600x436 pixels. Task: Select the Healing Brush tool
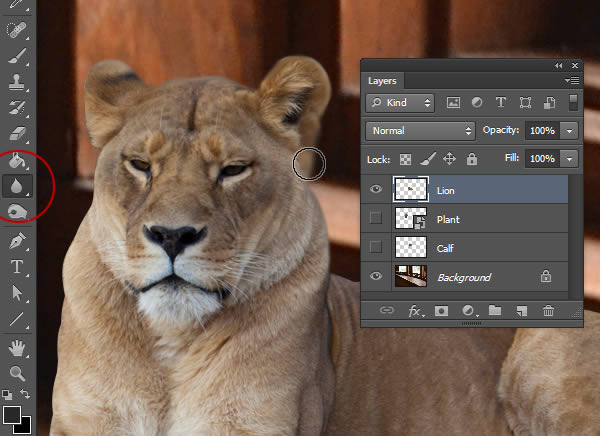[16, 30]
